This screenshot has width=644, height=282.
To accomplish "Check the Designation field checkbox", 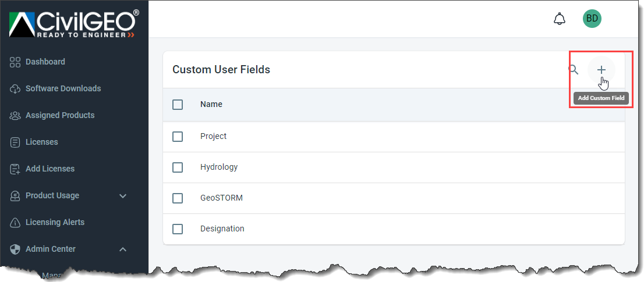I will (x=178, y=229).
